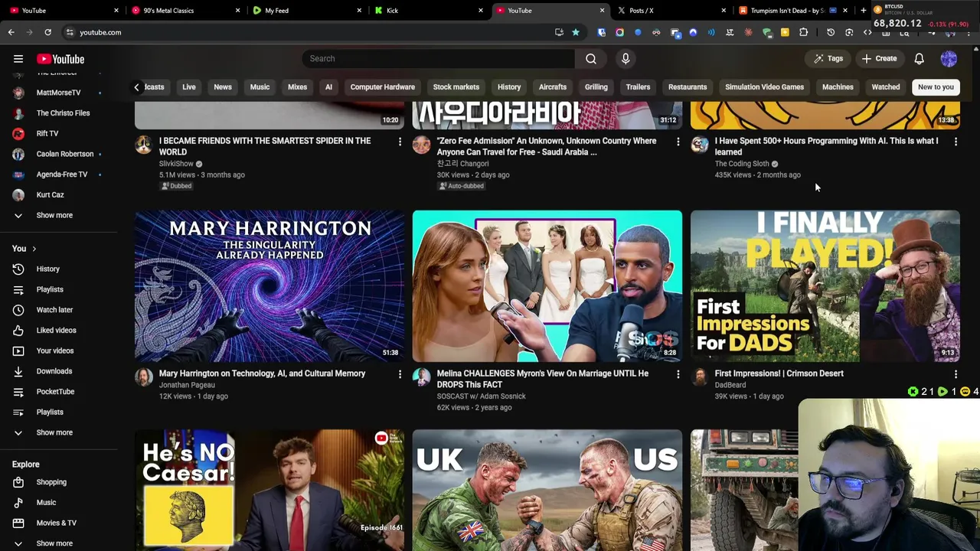Open Mary Harrington Singularity thumbnail
The width and height of the screenshot is (980, 551).
click(269, 285)
